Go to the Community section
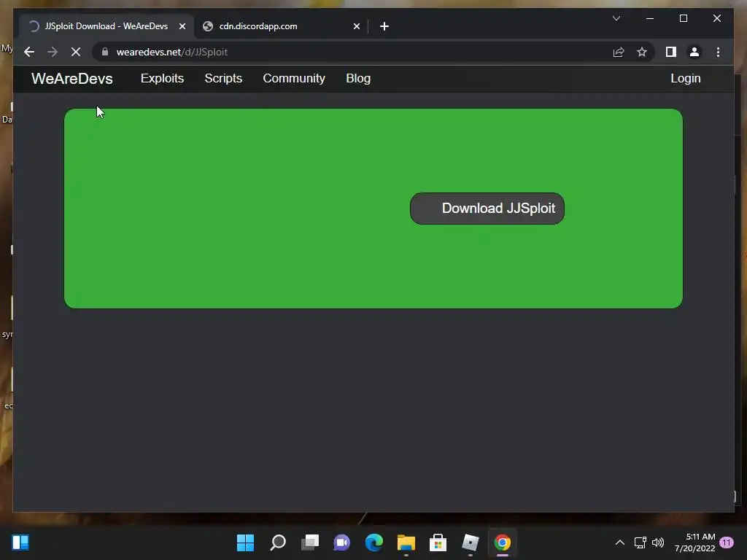 (x=294, y=79)
